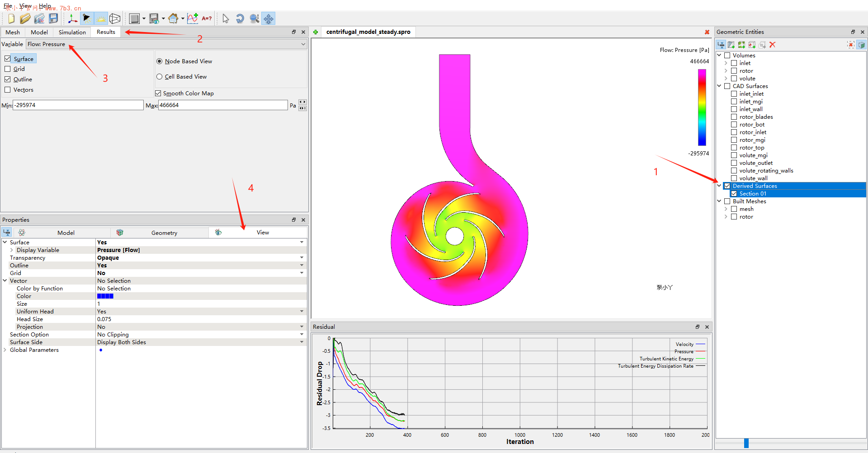Click the red X delete entity icon
Image resolution: width=868 pixels, height=453 pixels.
tap(773, 45)
